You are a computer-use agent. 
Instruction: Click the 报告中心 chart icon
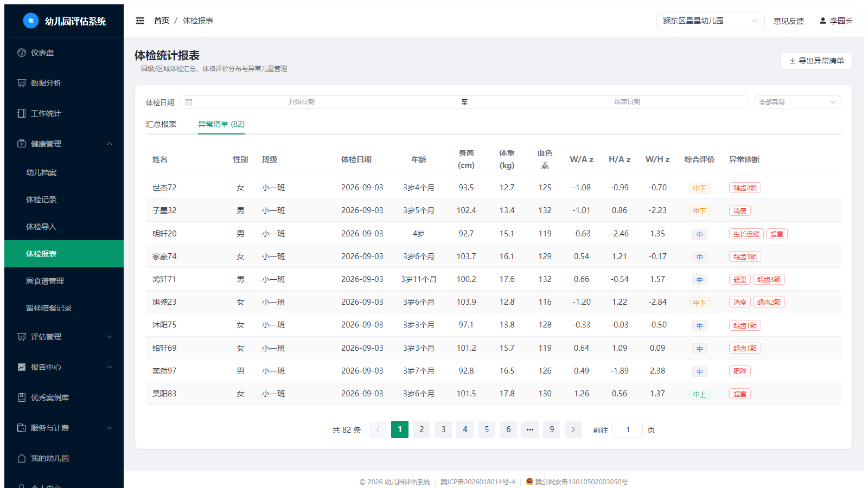tap(22, 367)
